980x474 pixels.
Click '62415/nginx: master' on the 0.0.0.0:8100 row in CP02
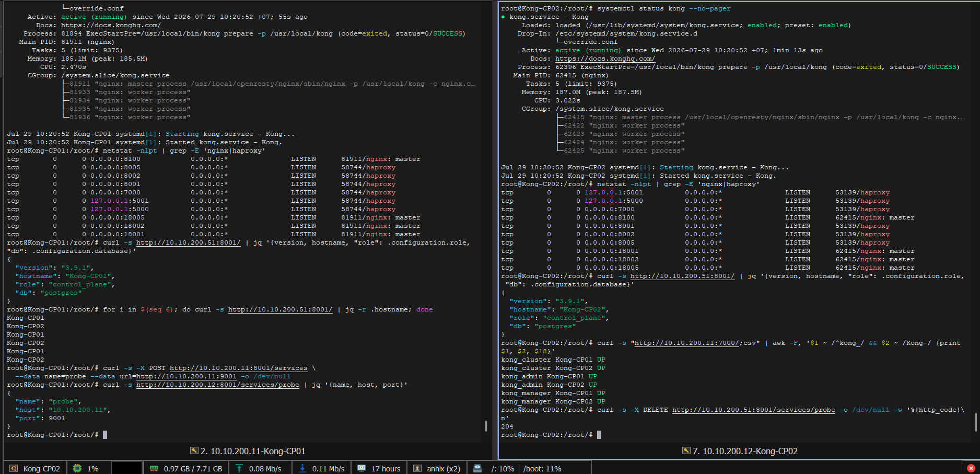click(875, 217)
